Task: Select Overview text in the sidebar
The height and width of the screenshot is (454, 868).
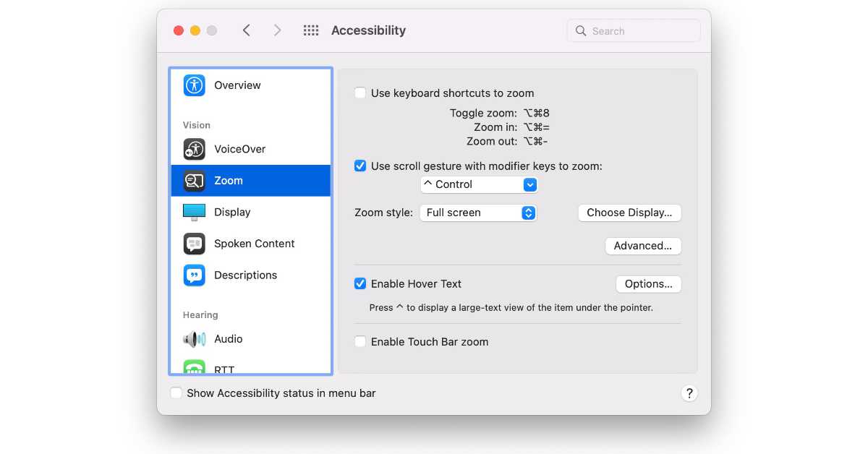Action: pyautogui.click(x=237, y=85)
